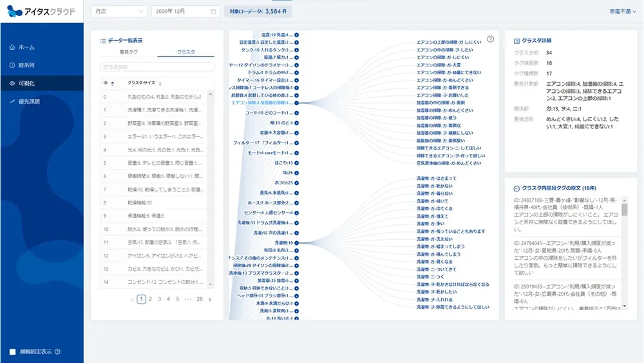Go to page 3 in pagination
The height and width of the screenshot is (363, 644).
159,299
